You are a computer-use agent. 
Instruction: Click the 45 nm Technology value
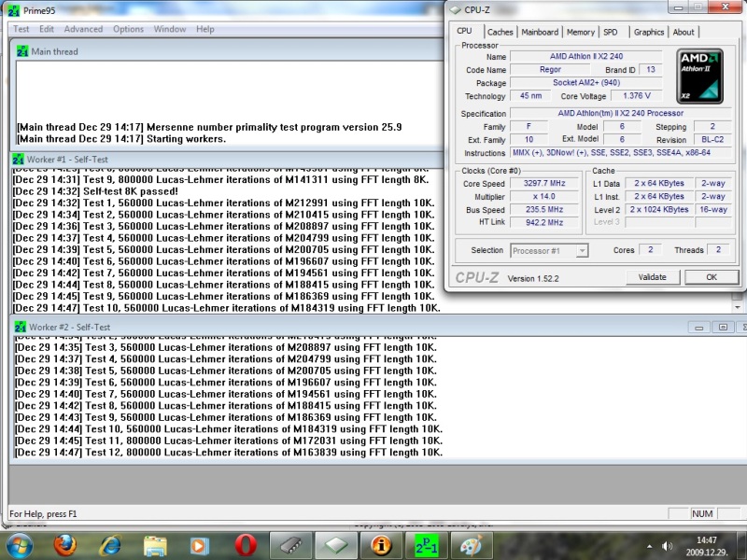(530, 96)
